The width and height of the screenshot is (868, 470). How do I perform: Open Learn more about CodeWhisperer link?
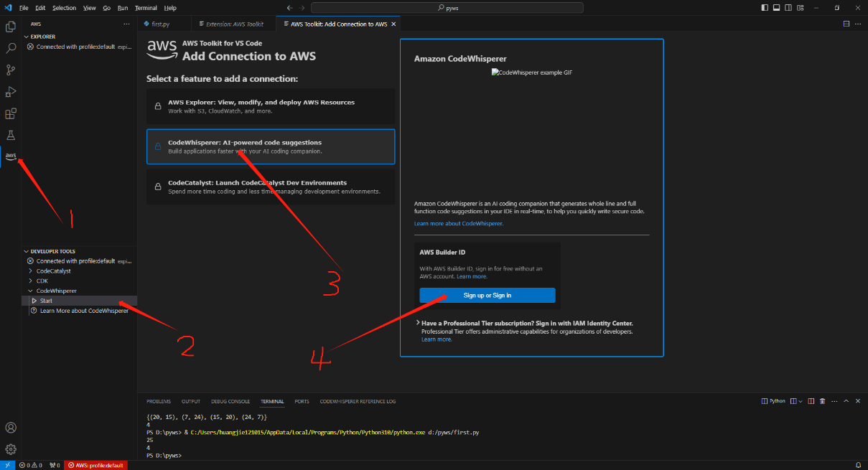tap(459, 224)
